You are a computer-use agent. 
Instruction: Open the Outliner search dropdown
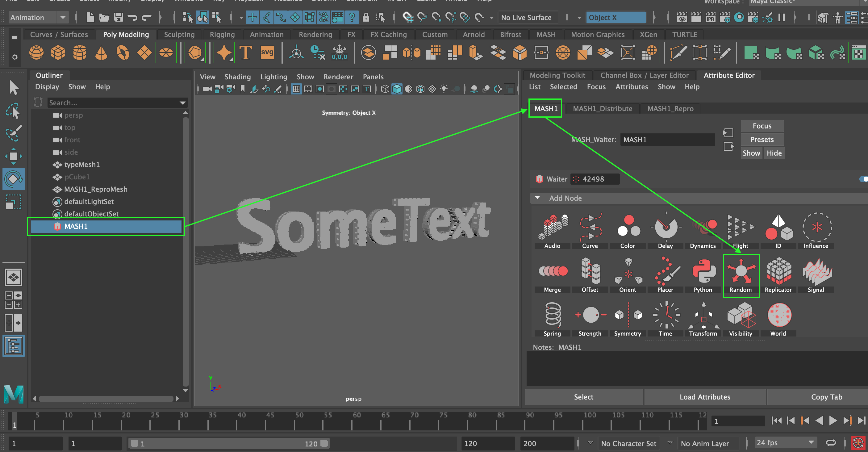[182, 103]
